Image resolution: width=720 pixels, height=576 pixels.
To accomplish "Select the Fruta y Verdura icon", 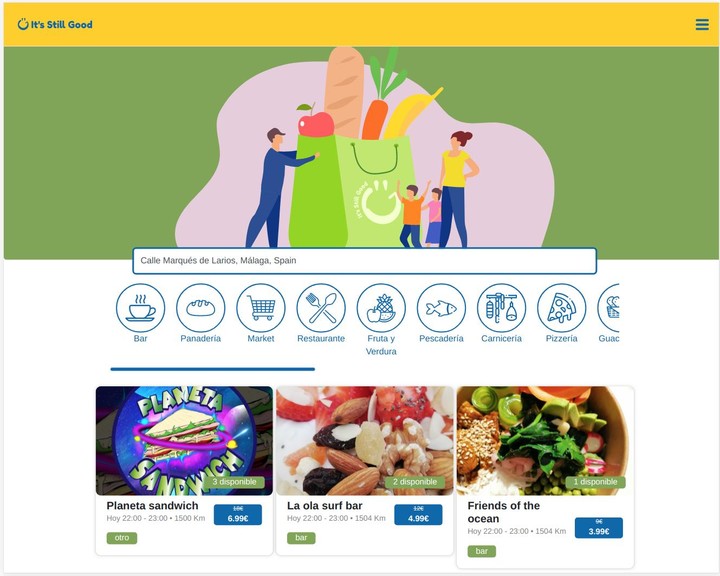I will (x=381, y=308).
